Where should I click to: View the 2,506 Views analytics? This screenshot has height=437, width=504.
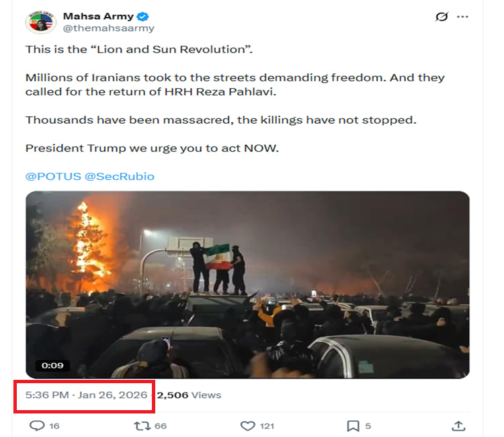click(189, 395)
